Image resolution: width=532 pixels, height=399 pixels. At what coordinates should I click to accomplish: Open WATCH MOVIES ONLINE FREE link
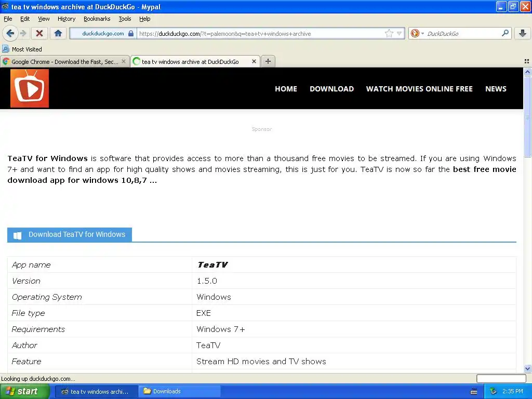(419, 89)
